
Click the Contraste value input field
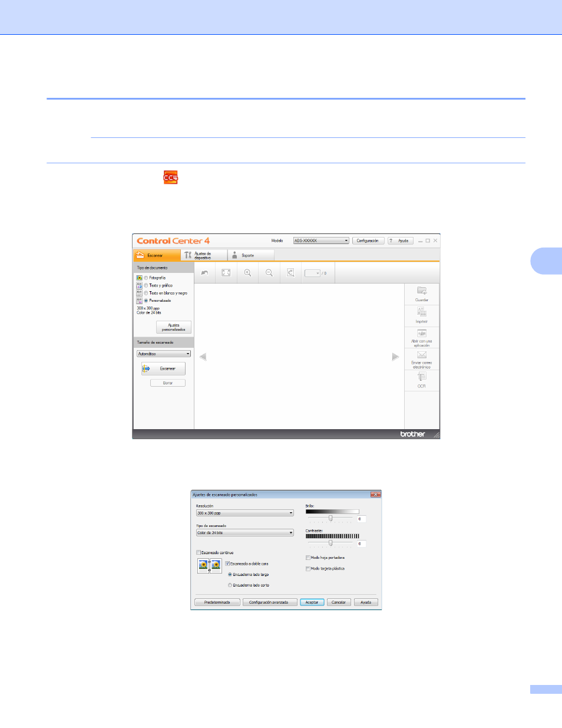362,543
